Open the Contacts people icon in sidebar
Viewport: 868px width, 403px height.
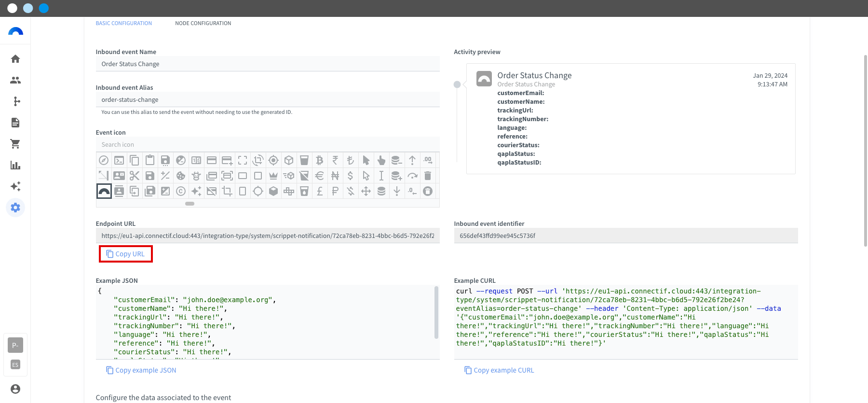pyautogui.click(x=15, y=80)
